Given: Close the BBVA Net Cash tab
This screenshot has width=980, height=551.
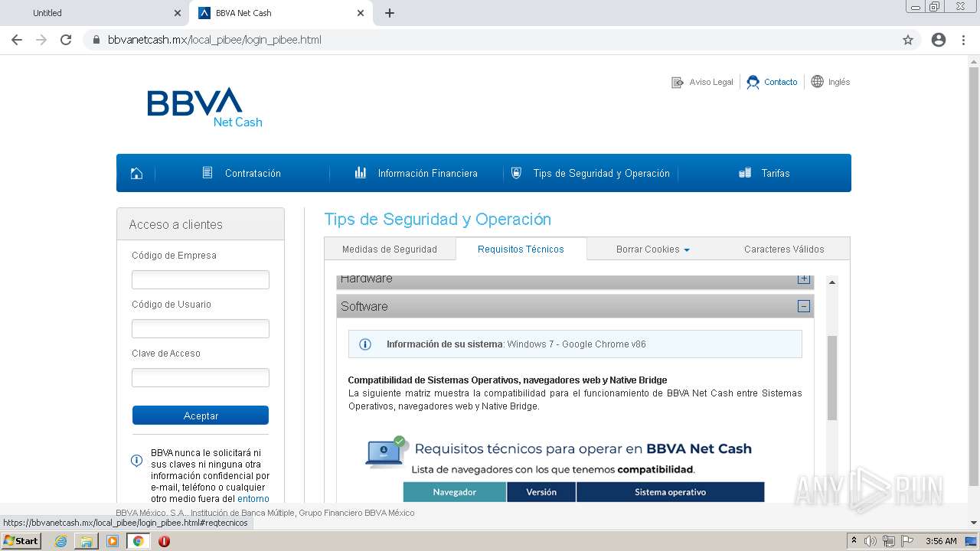Looking at the screenshot, I should point(361,13).
